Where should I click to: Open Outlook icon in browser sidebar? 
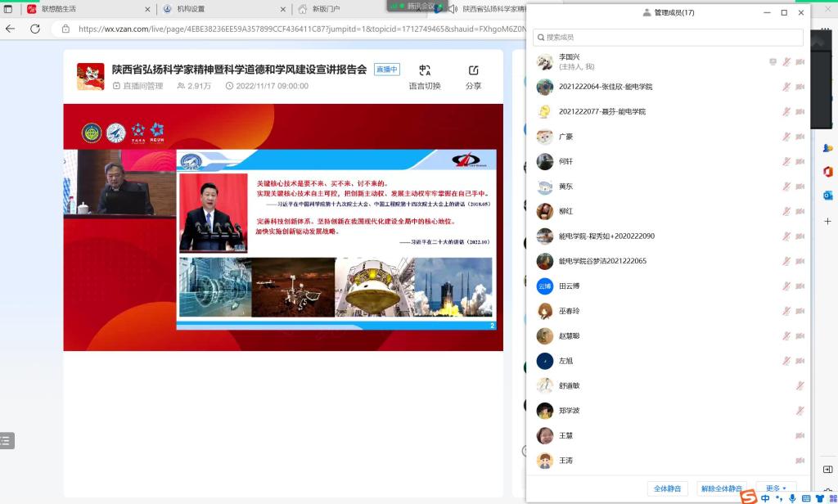[x=827, y=196]
